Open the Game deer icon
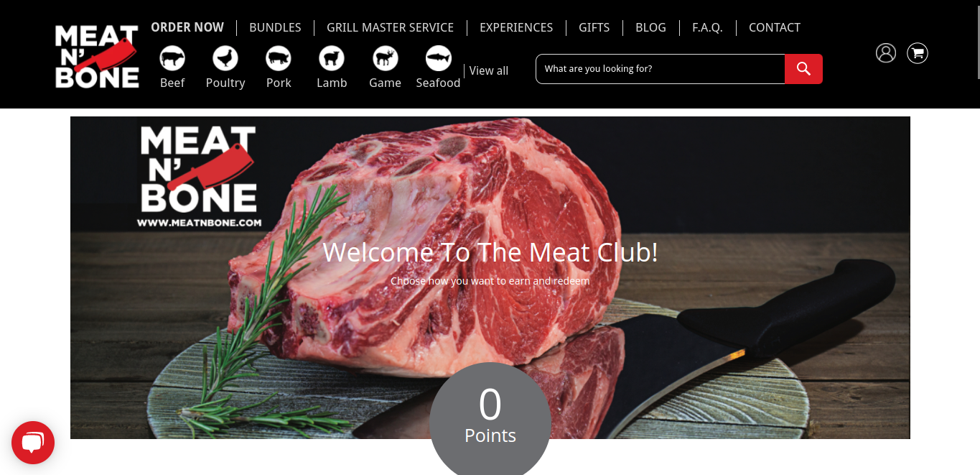This screenshot has width=980, height=475. (x=385, y=57)
